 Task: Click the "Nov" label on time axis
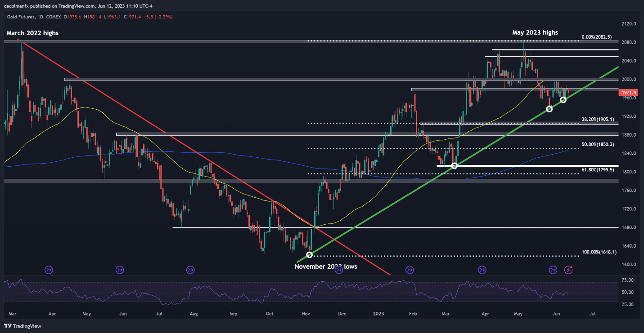(306, 314)
